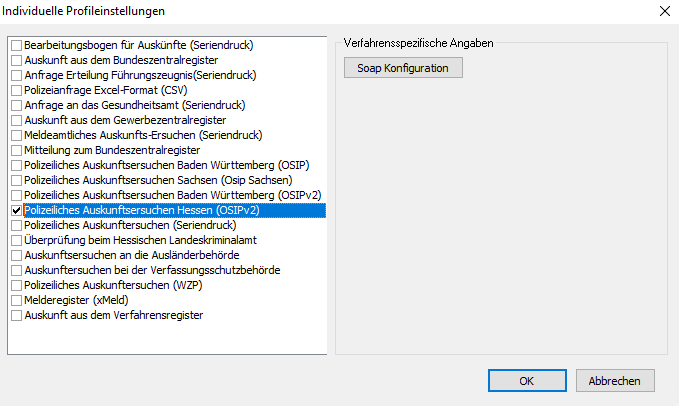Check Anfrage an das Gesundheitsamt box
Image resolution: width=679 pixels, height=406 pixels.
[x=16, y=106]
